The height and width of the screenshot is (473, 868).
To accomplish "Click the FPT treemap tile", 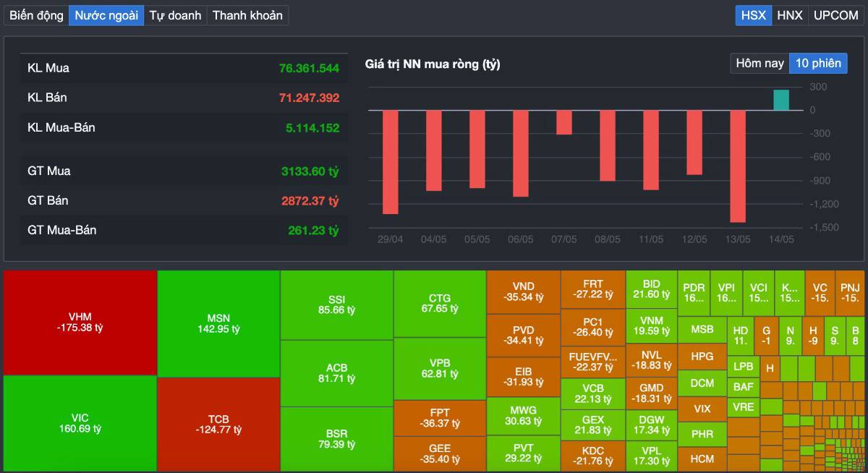I will click(x=440, y=418).
